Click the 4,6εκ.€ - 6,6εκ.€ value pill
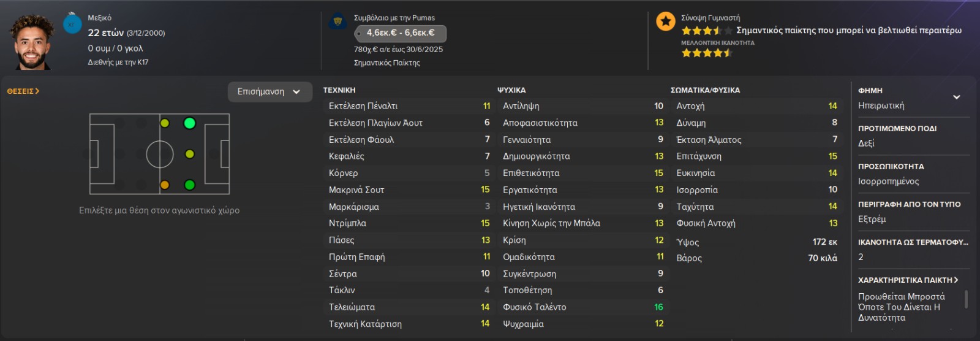Image resolution: width=980 pixels, height=341 pixels. [400, 33]
